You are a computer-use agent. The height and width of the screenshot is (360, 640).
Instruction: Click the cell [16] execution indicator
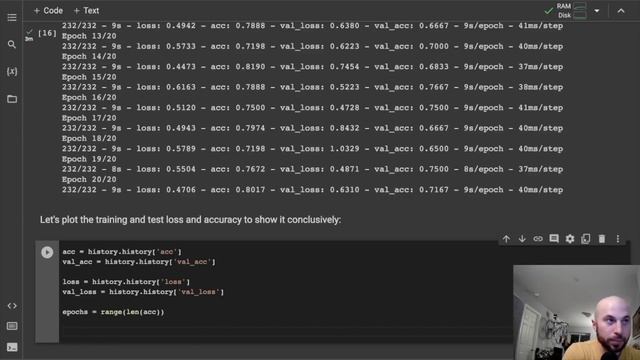47,33
